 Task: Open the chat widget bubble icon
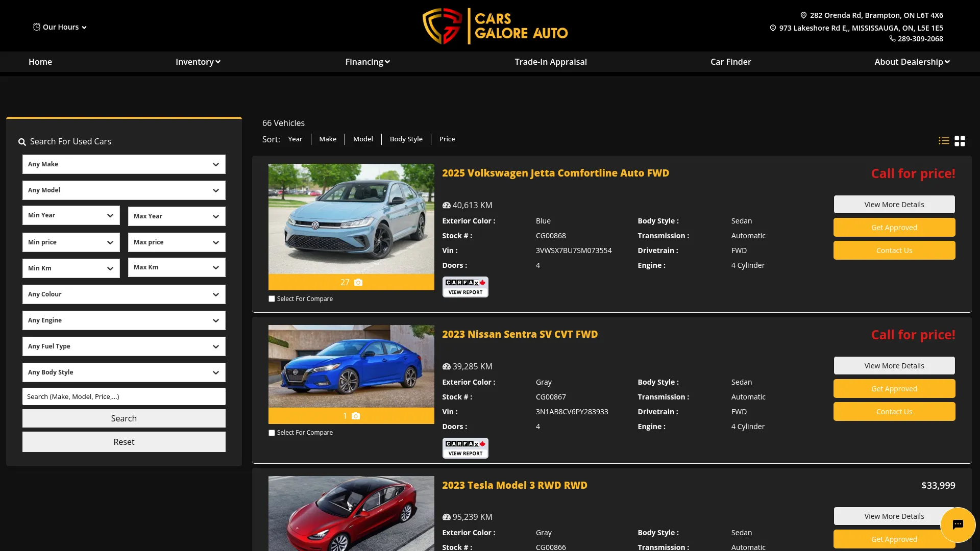click(x=958, y=524)
